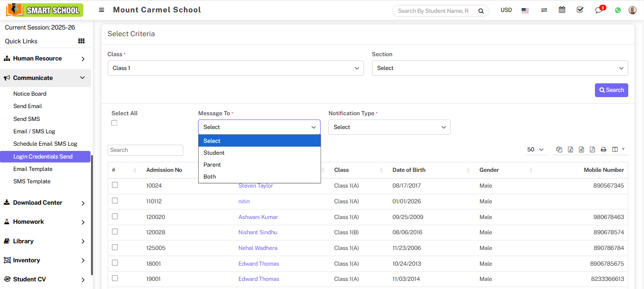Viewport: 644px width, 289px height.
Task: Select checkbox for Nishant Sindhu's row
Action: pos(115,232)
